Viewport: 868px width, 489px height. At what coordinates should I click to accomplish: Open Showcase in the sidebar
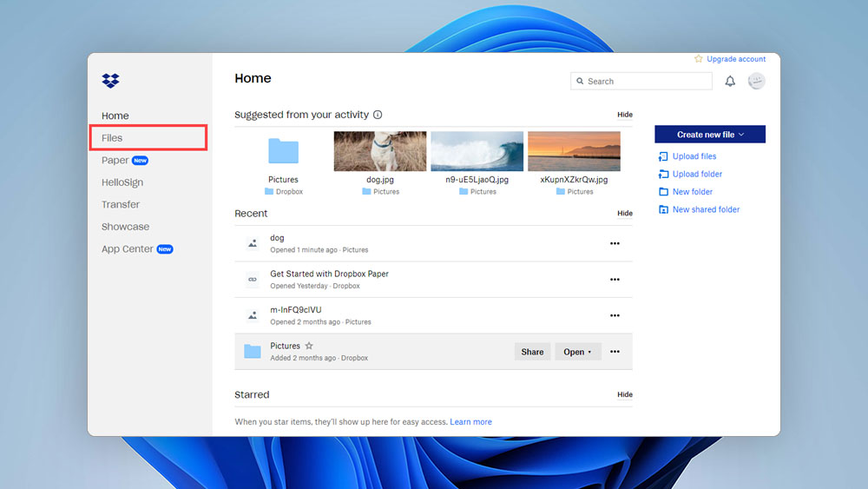coord(125,227)
